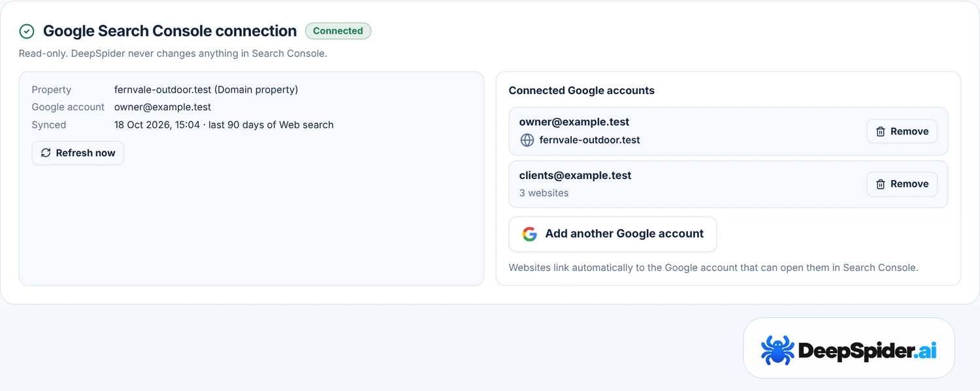The width and height of the screenshot is (980, 391).
Task: Click the refresh arrows icon in Refresh now
Action: click(x=46, y=153)
